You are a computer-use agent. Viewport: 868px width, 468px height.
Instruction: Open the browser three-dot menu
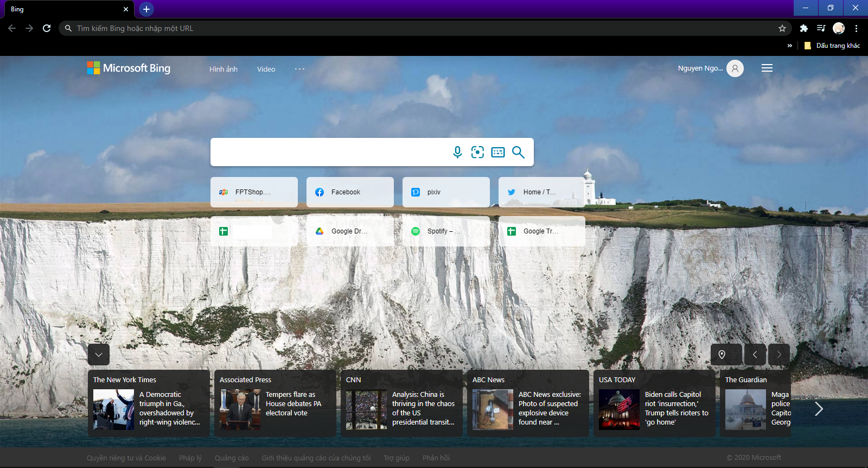click(x=856, y=28)
